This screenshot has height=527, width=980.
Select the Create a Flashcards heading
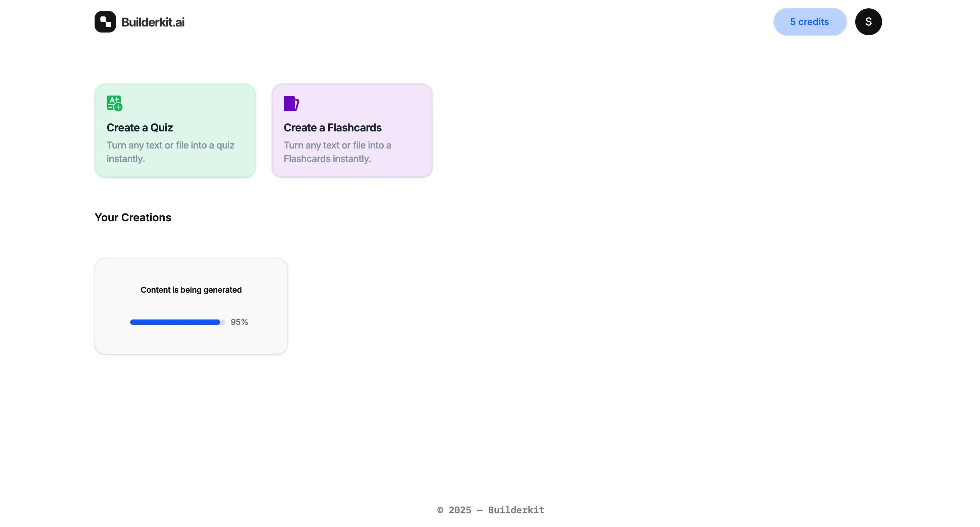click(332, 127)
